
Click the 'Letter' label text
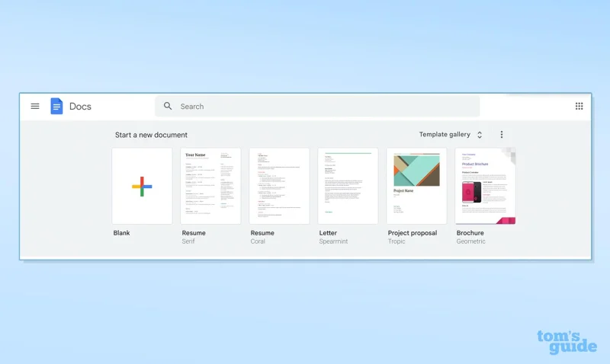[328, 233]
